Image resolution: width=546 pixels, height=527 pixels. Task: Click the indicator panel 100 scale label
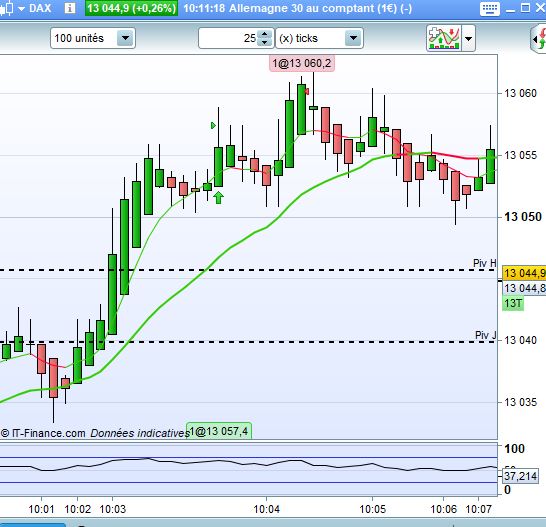[514, 449]
